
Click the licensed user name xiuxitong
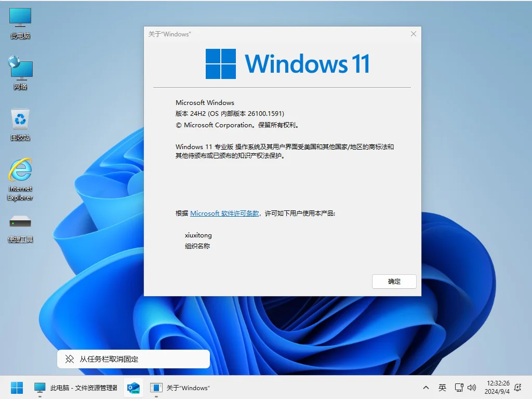coord(198,235)
